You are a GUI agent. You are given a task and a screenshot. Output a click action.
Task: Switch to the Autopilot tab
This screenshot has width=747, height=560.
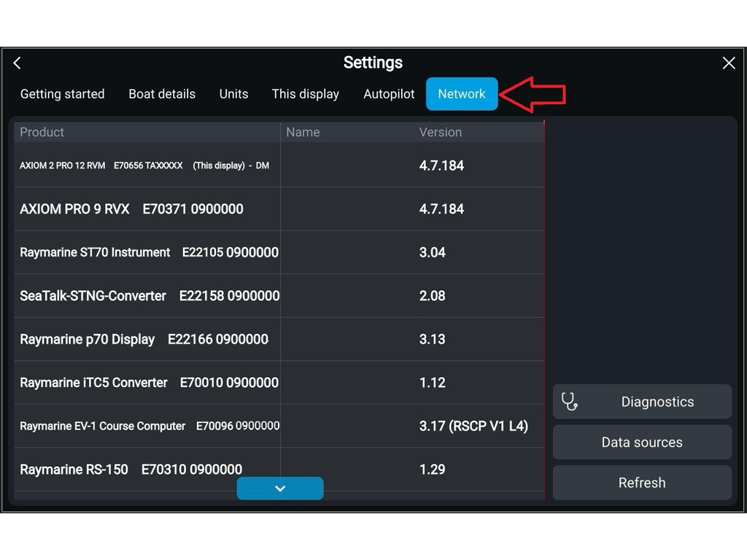click(389, 94)
